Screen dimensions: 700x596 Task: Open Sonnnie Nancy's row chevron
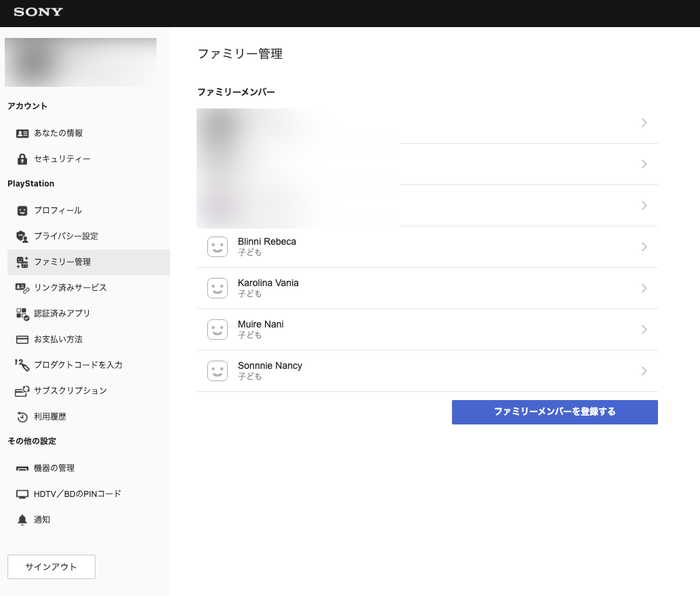644,371
